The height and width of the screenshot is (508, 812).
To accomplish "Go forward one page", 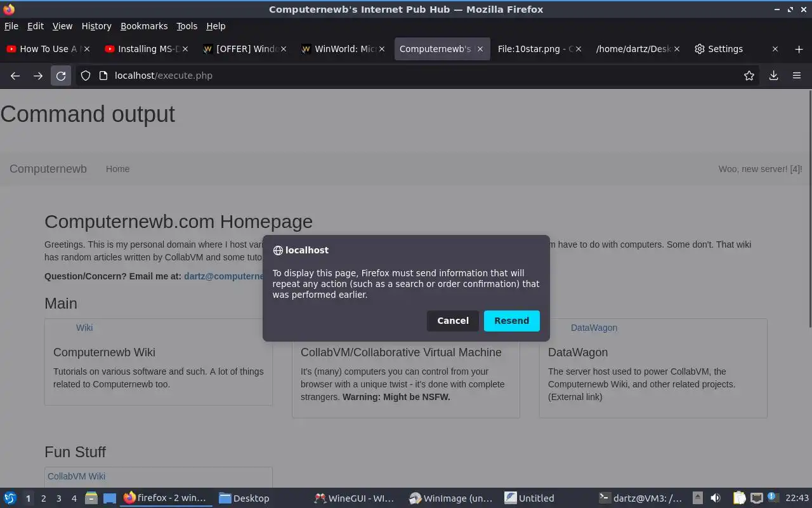I will click(38, 76).
